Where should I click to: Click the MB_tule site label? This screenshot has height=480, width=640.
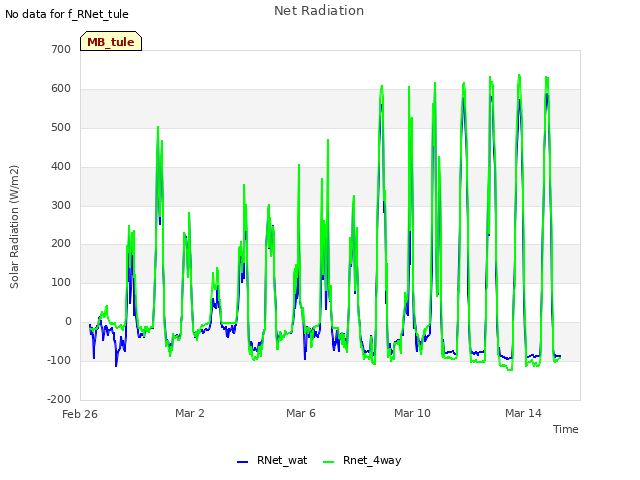[111, 42]
